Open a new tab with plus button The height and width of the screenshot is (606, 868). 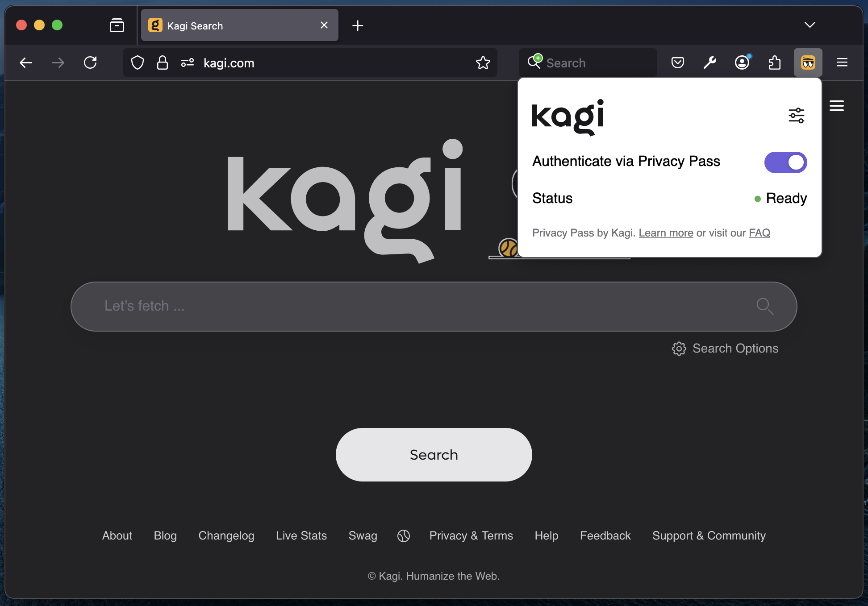[x=358, y=25]
